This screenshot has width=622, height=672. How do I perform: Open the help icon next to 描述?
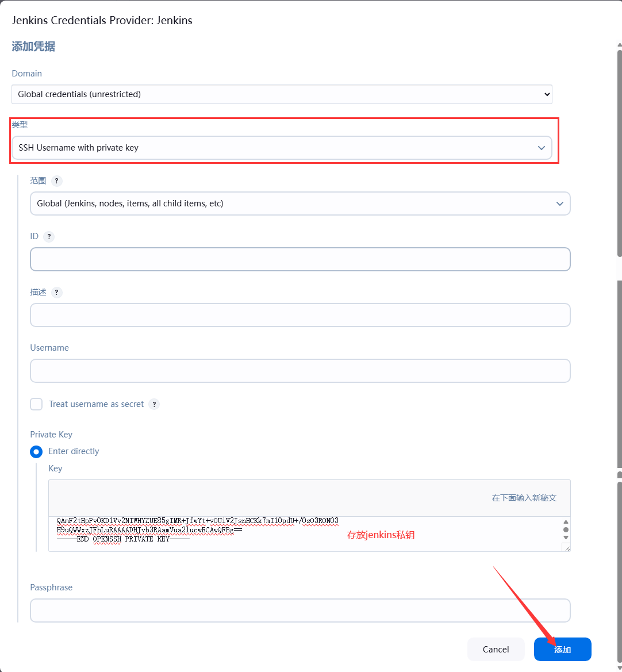(56, 292)
